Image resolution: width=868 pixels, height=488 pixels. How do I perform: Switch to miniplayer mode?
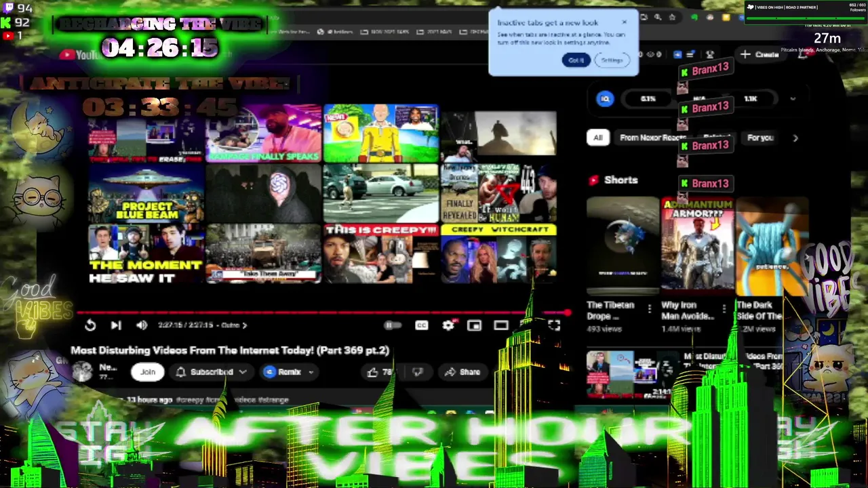pyautogui.click(x=474, y=326)
